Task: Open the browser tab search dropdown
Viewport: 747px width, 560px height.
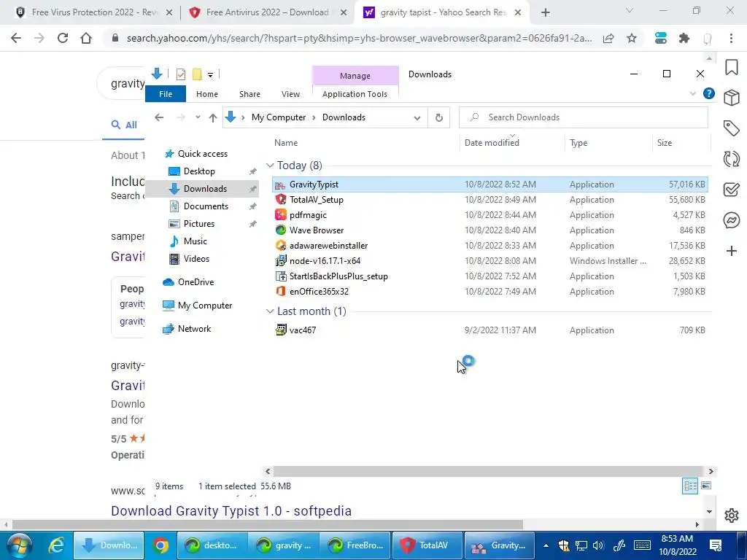Action: click(629, 11)
